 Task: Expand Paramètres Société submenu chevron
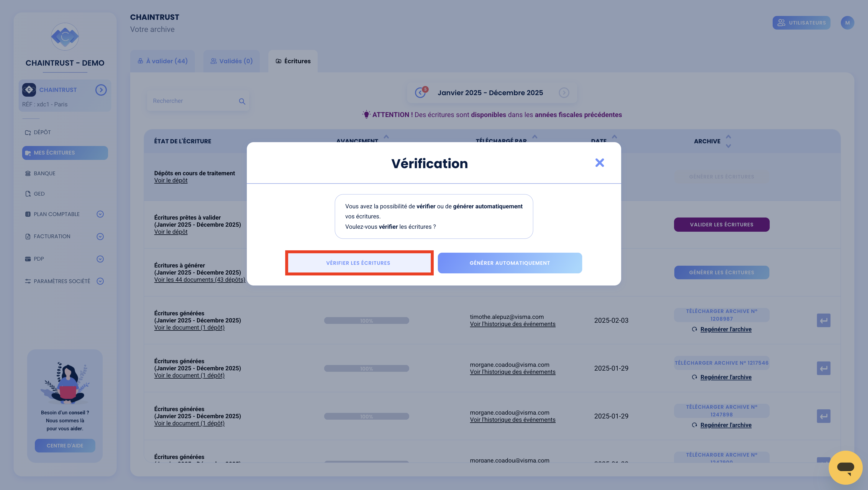[x=100, y=281]
